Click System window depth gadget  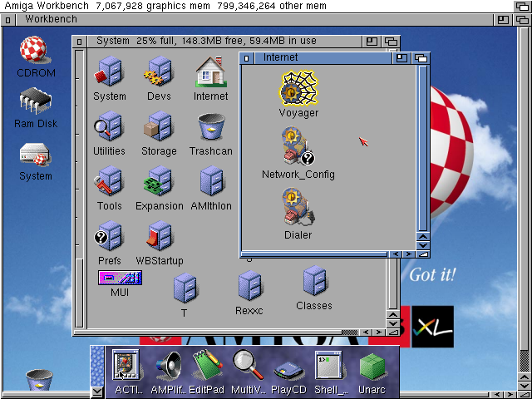[391, 42]
